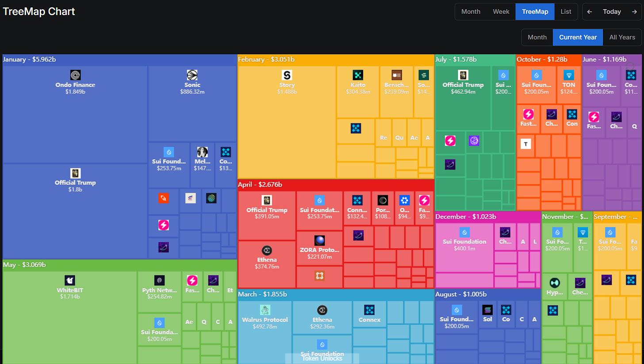Viewport: 644px width, 364px height.
Task: Click the $1.849b Ondo Finance value
Action: point(75,92)
